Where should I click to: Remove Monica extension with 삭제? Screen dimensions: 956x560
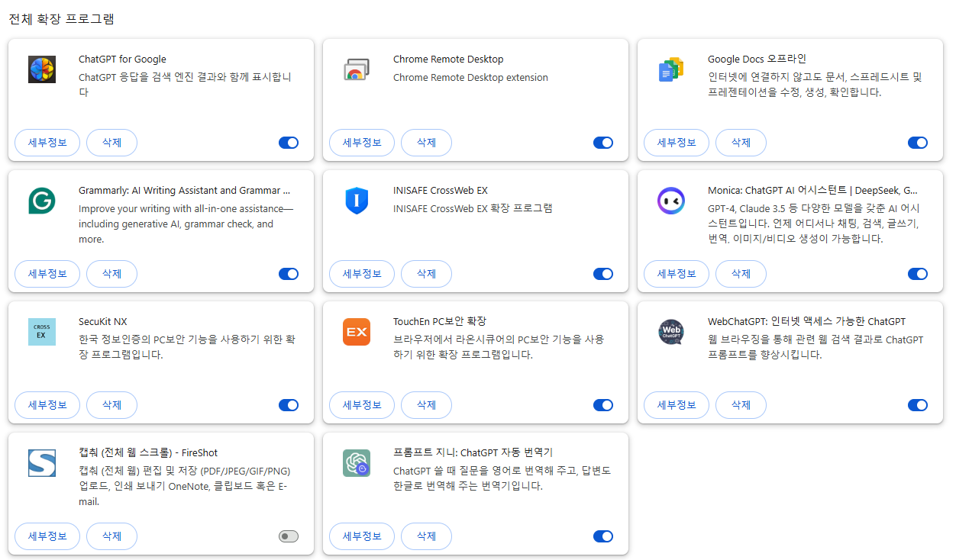[741, 274]
